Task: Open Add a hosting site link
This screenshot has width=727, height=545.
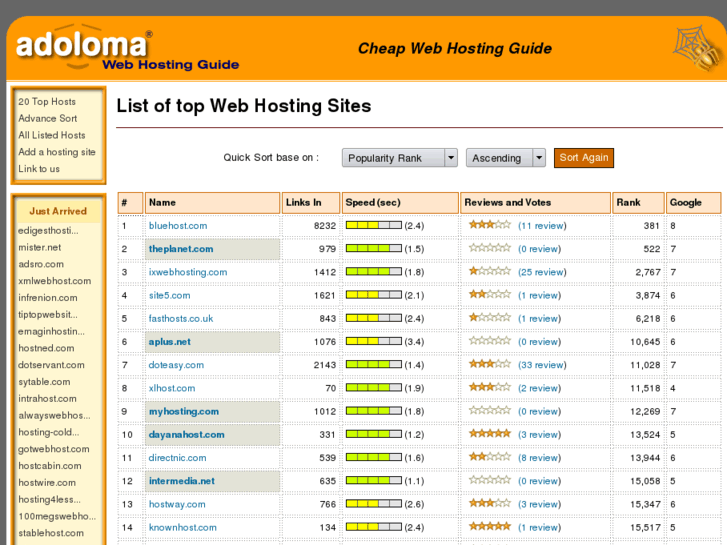Action: click(57, 152)
